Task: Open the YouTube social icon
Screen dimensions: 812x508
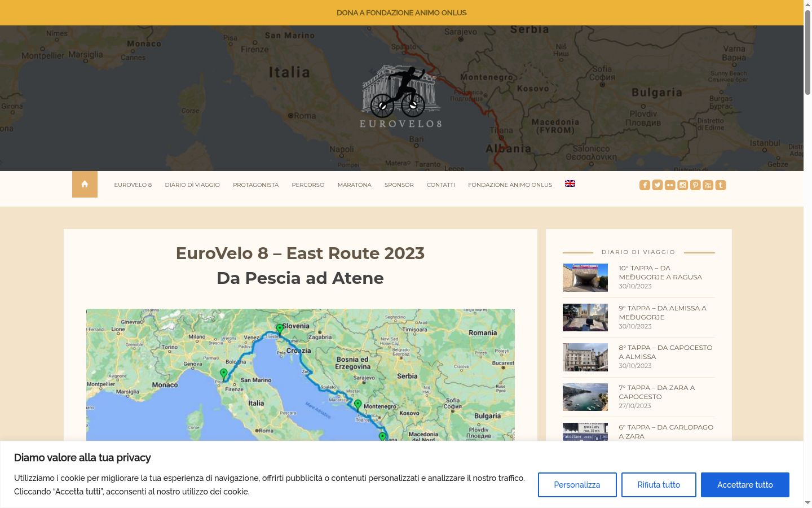Action: coord(708,185)
